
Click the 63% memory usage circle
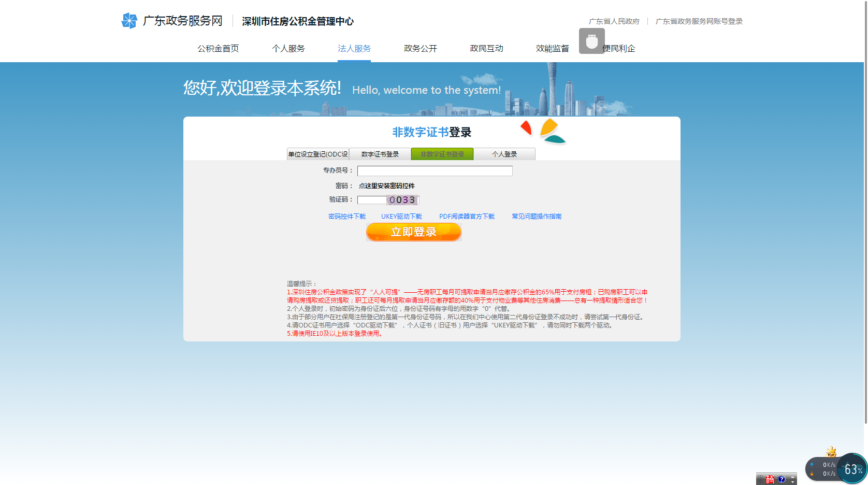coord(852,469)
